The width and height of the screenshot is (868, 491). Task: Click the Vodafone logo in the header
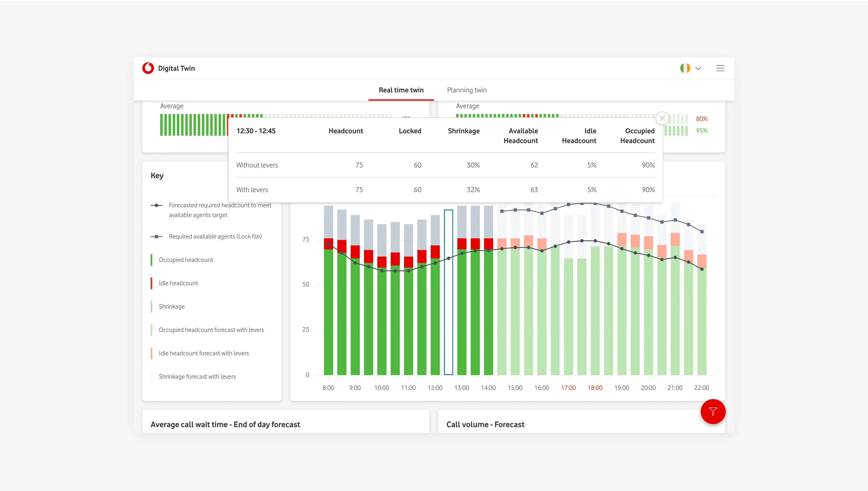(148, 68)
